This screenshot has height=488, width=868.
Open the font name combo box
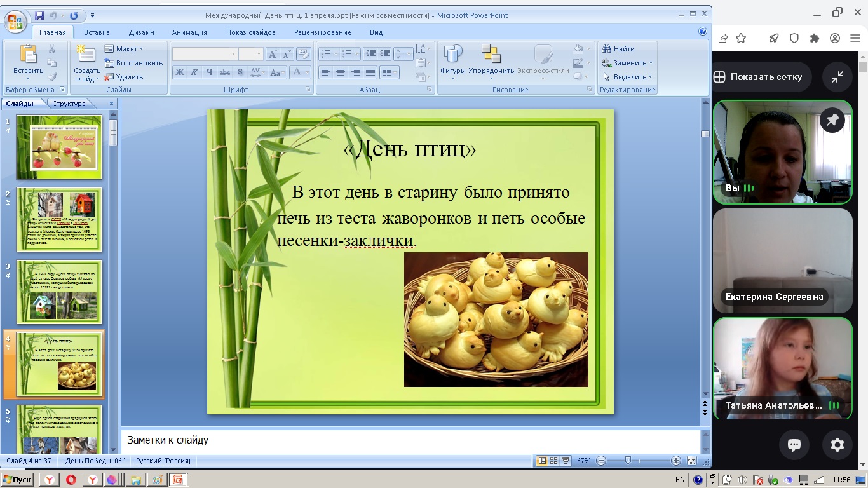point(204,54)
